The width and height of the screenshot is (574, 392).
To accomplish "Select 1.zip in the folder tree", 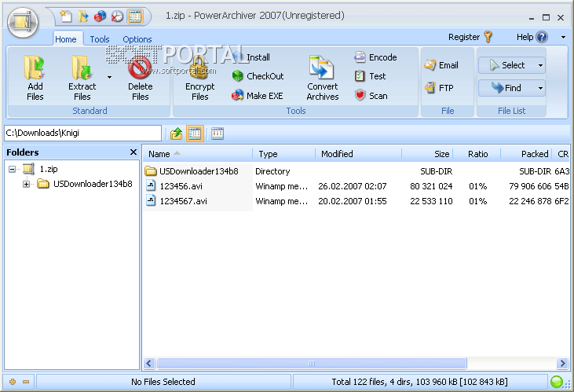I will point(49,169).
